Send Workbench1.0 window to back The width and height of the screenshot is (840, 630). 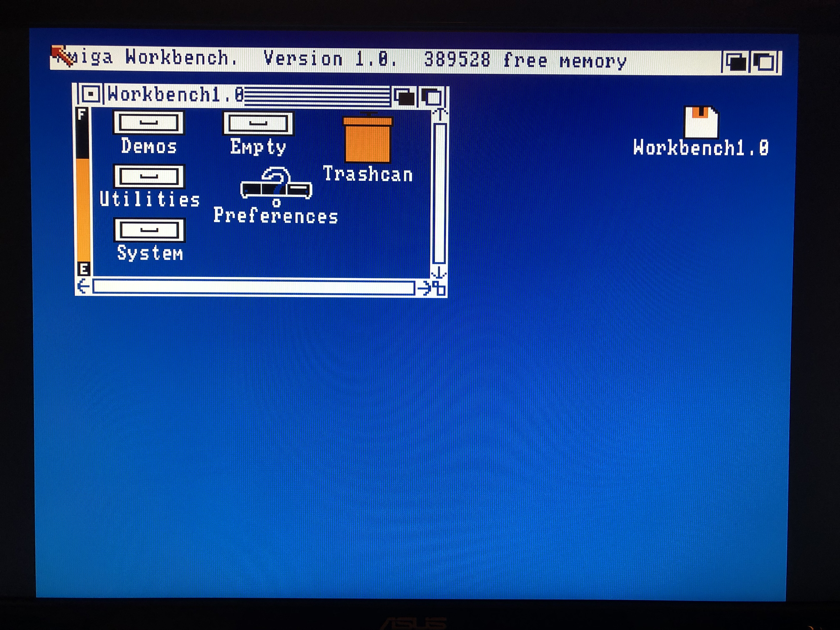click(x=404, y=96)
